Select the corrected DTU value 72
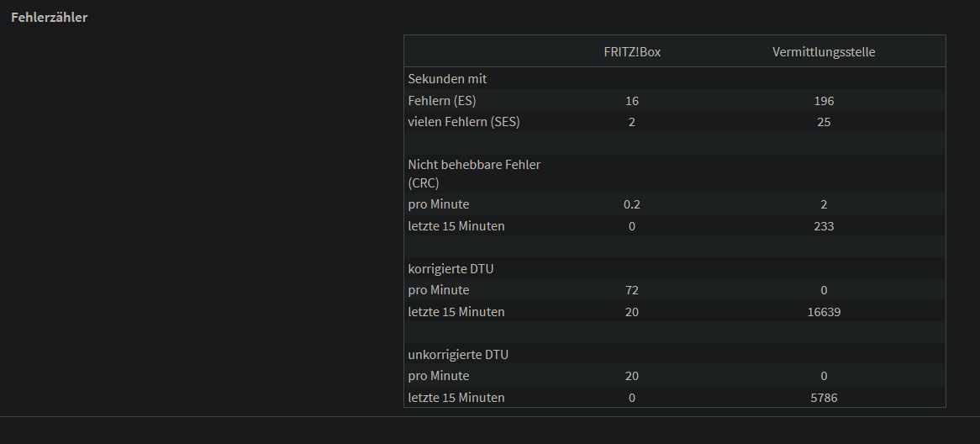 coord(632,290)
